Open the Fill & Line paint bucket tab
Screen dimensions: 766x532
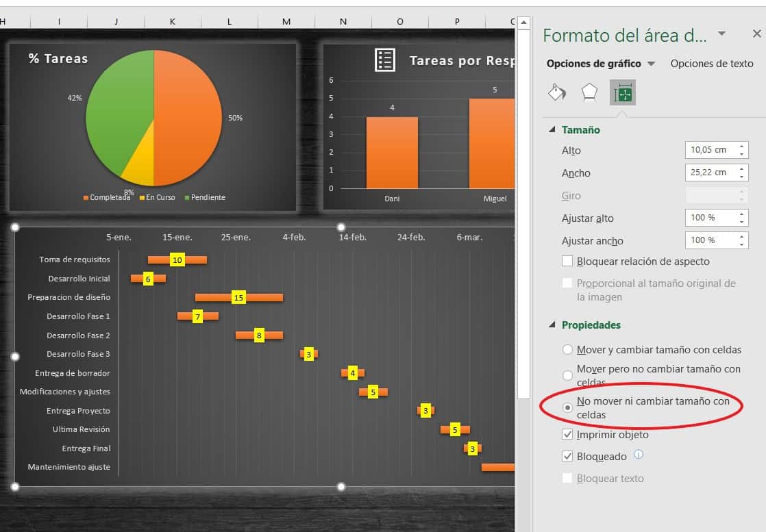point(557,92)
